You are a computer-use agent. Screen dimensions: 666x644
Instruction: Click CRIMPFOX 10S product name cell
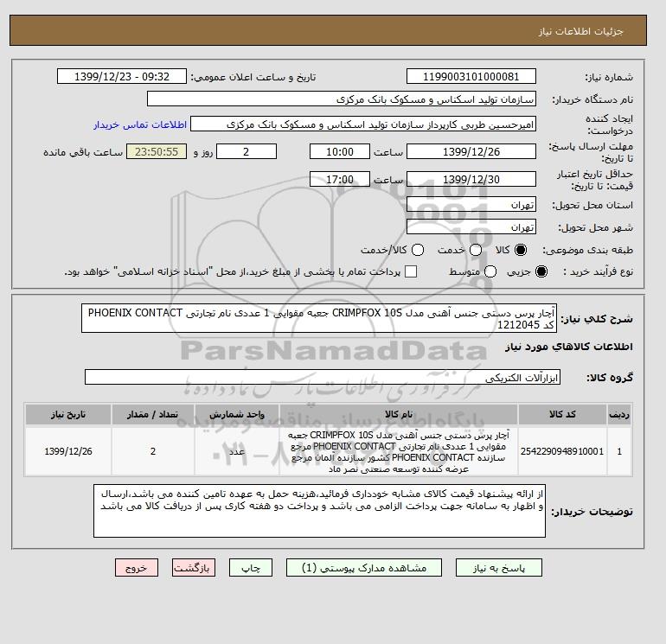coord(399,451)
